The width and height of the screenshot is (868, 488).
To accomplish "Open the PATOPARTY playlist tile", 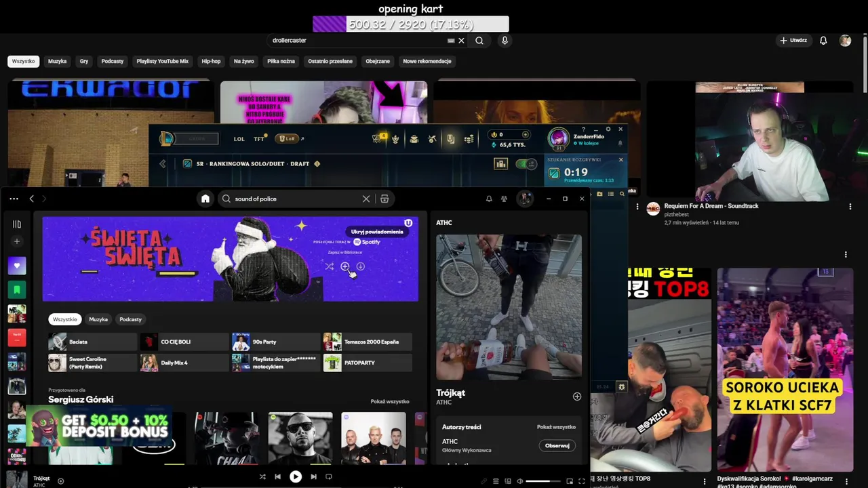I will [x=368, y=363].
